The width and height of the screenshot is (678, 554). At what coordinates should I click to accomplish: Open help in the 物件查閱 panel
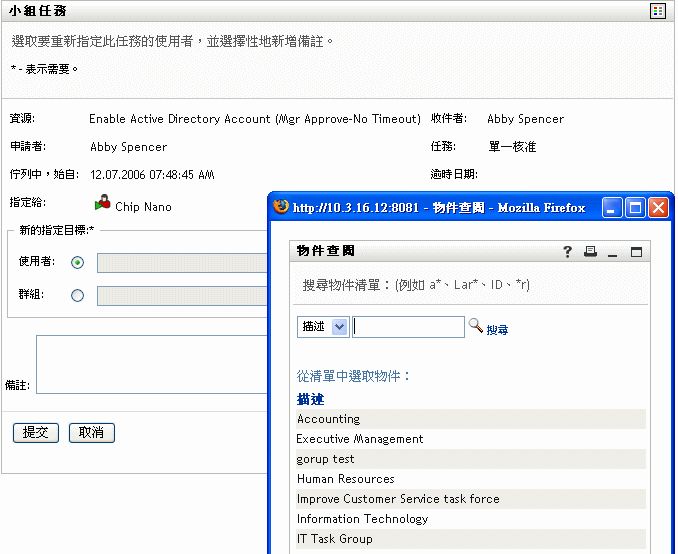pyautogui.click(x=567, y=251)
